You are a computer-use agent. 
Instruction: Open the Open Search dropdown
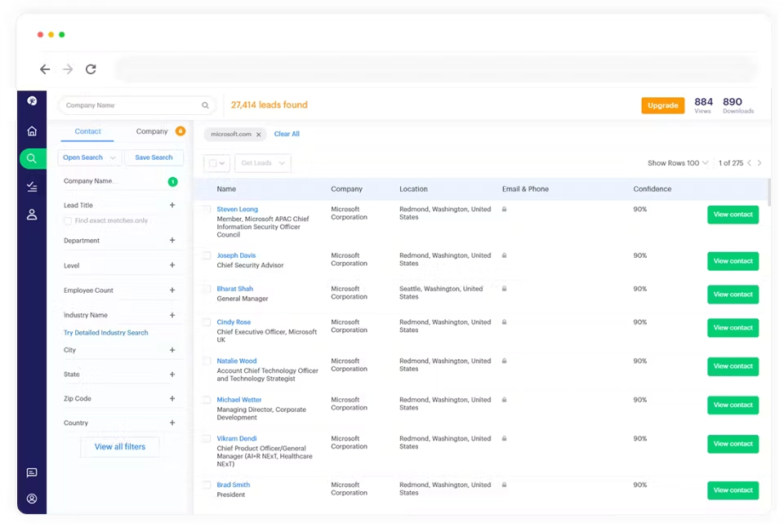(x=89, y=157)
